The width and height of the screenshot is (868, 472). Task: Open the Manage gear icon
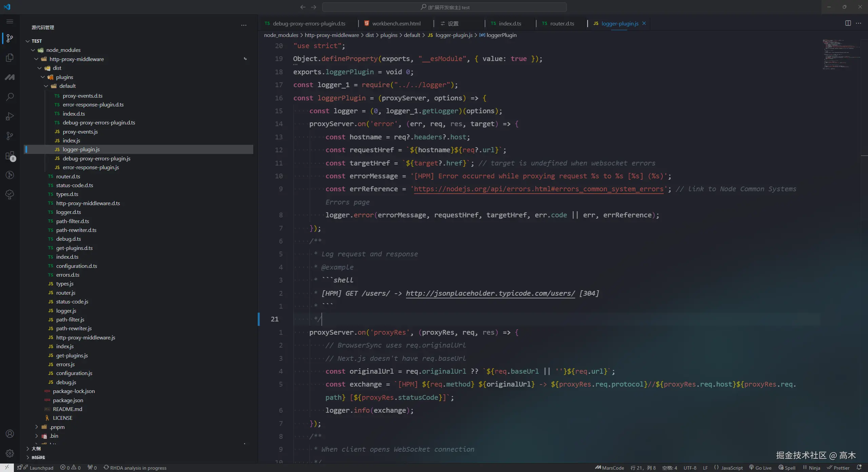[10, 453]
